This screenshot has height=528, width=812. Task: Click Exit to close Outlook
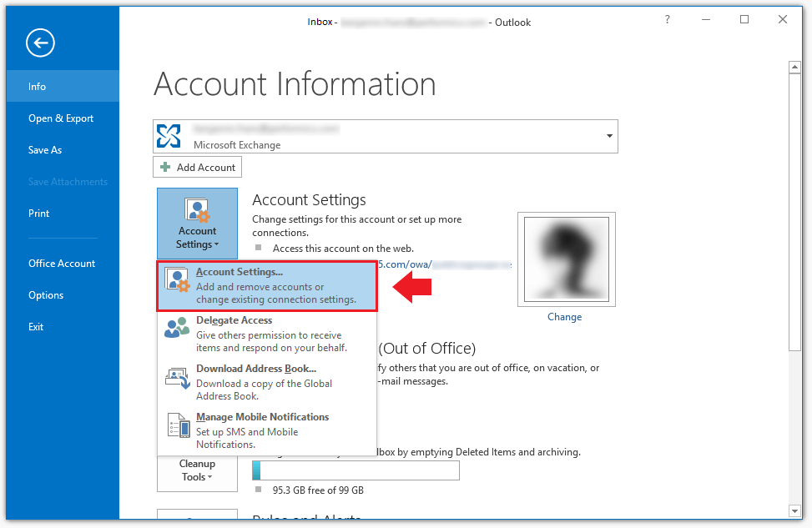(35, 326)
